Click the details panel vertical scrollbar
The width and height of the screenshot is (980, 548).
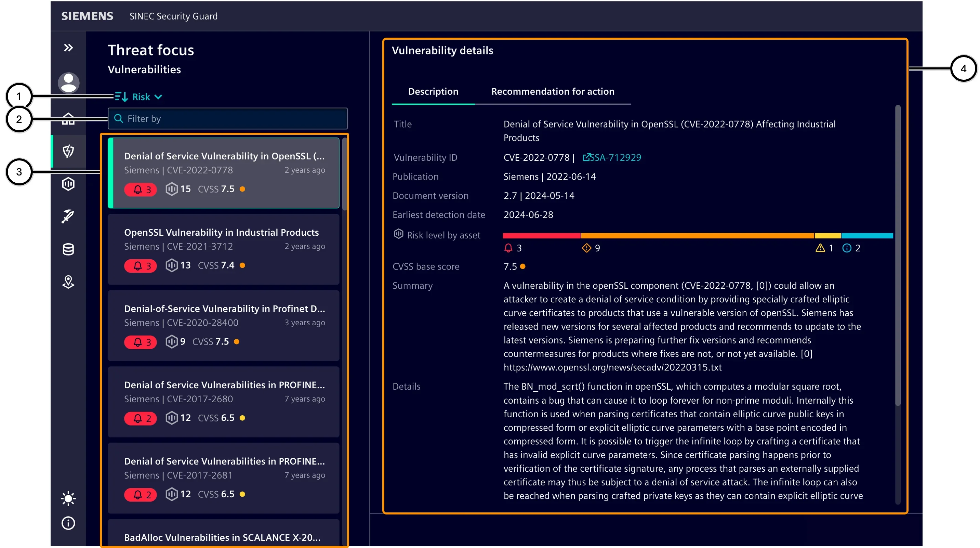pos(898,256)
